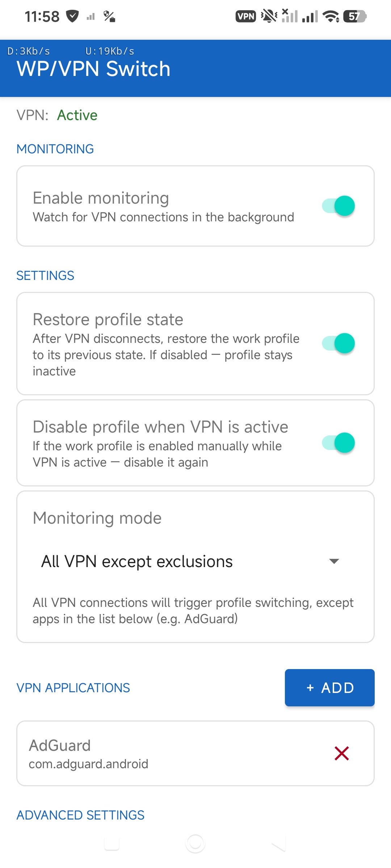Tap the home navigation circle button
391x868 pixels.
tap(195, 843)
